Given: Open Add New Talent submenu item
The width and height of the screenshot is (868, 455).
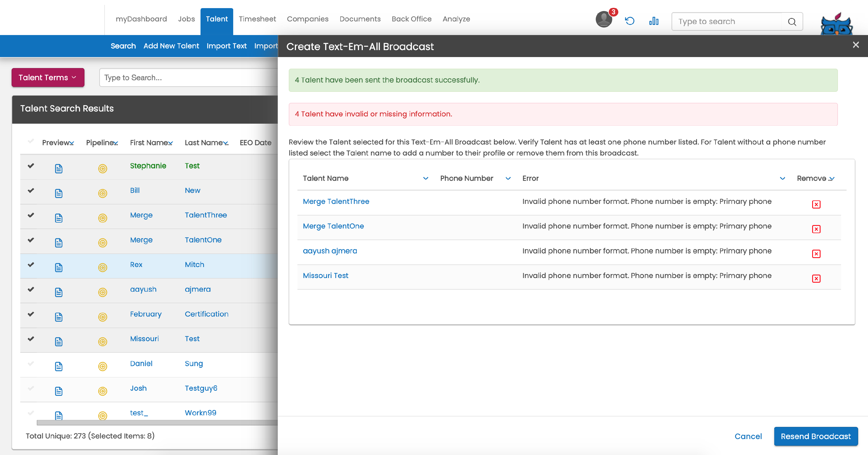Looking at the screenshot, I should pyautogui.click(x=171, y=46).
